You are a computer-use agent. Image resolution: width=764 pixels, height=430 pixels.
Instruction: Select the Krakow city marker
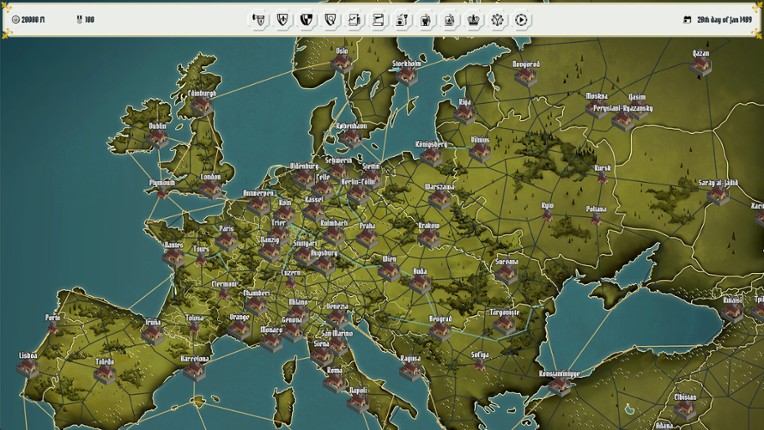[429, 238]
